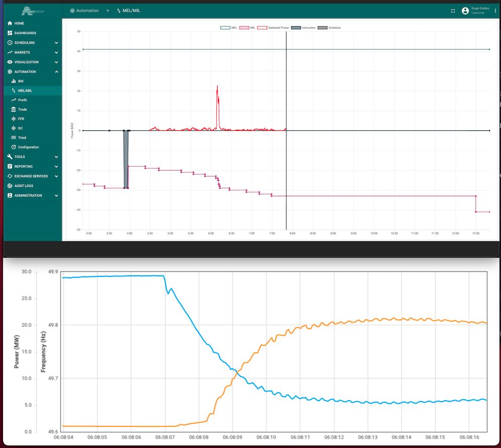Click the Administration badge icon
Viewport: 501px width, 448px height.
tap(10, 195)
